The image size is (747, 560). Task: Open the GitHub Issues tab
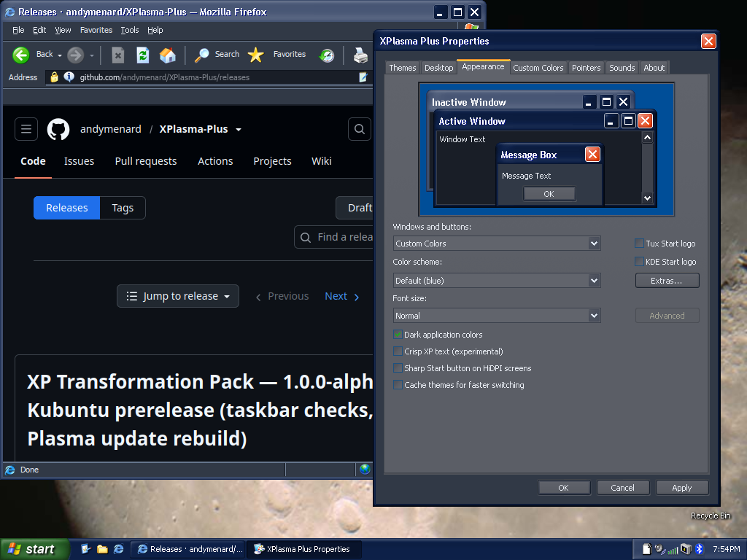[79, 161]
